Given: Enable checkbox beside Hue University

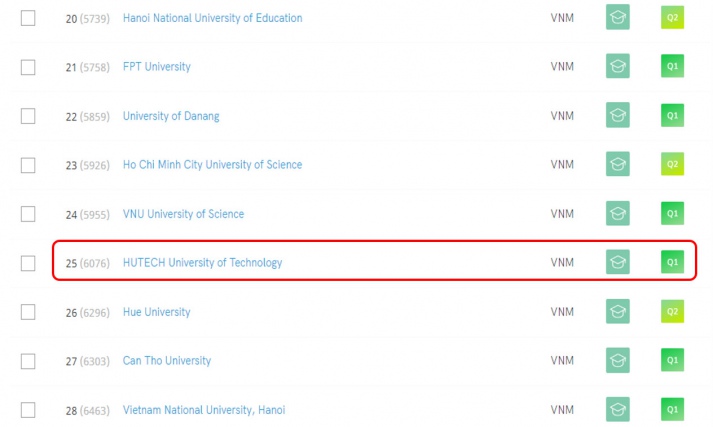Looking at the screenshot, I should click(28, 312).
